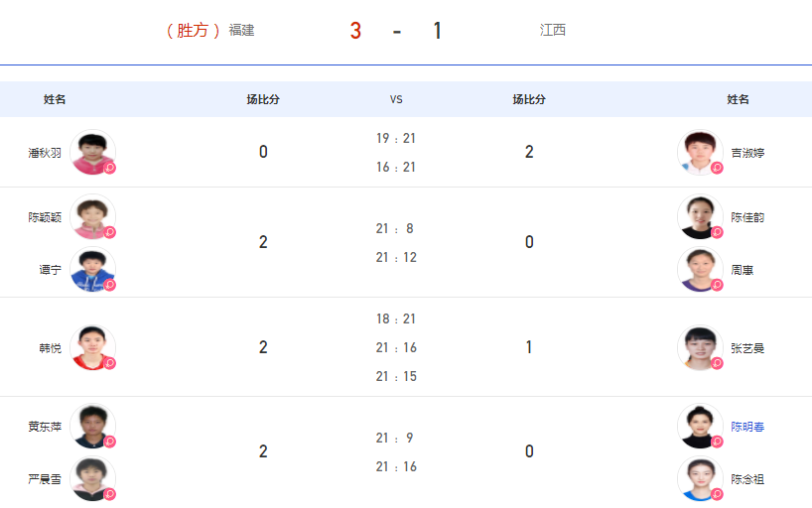Select the winning team name 福建
This screenshot has height=508, width=812.
point(241,30)
